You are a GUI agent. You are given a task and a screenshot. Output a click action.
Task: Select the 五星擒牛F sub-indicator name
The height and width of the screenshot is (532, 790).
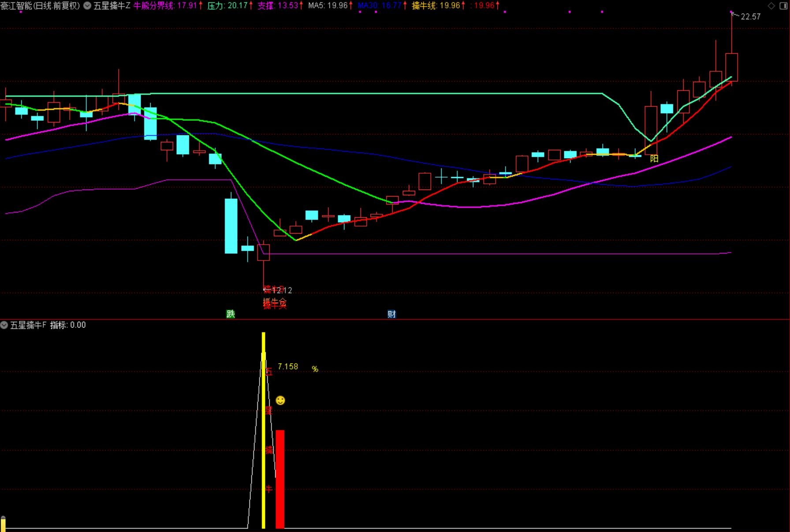point(28,325)
